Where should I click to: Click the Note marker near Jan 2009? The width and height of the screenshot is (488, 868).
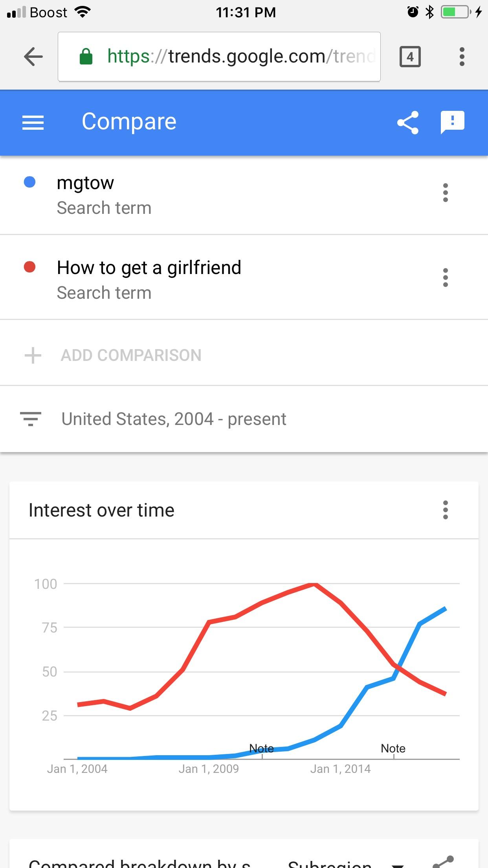pyautogui.click(x=262, y=748)
